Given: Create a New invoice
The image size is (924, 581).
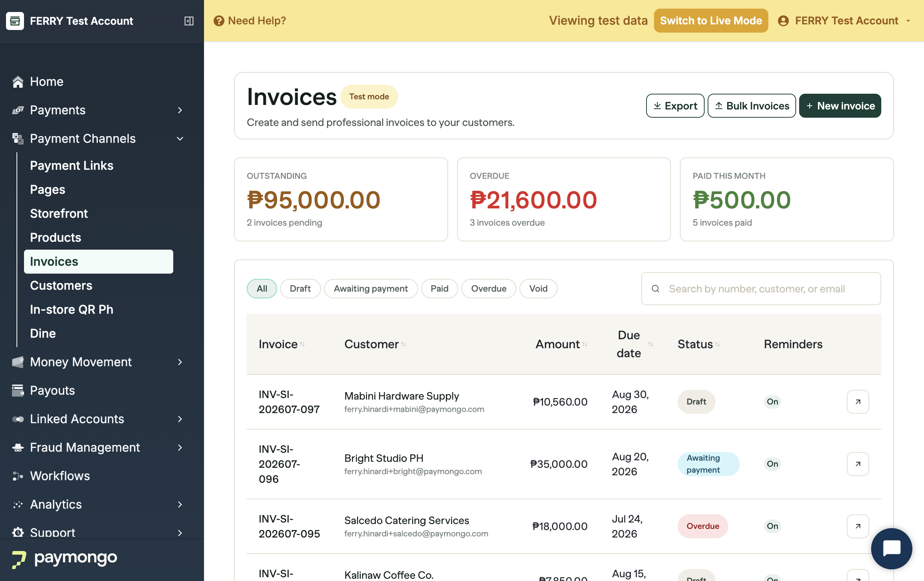Looking at the screenshot, I should tap(840, 106).
